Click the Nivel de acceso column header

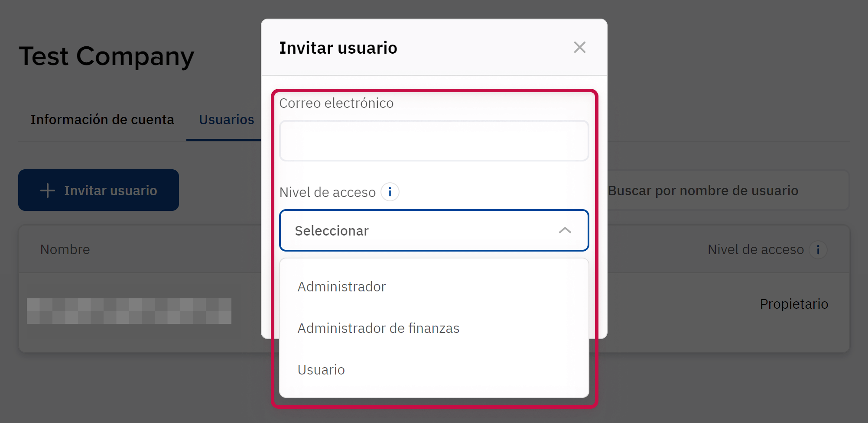[755, 249]
